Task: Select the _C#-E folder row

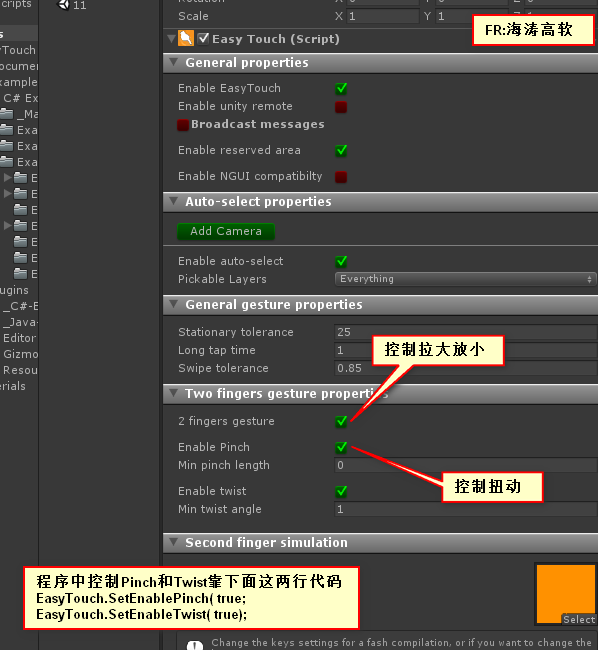Action: point(19,306)
